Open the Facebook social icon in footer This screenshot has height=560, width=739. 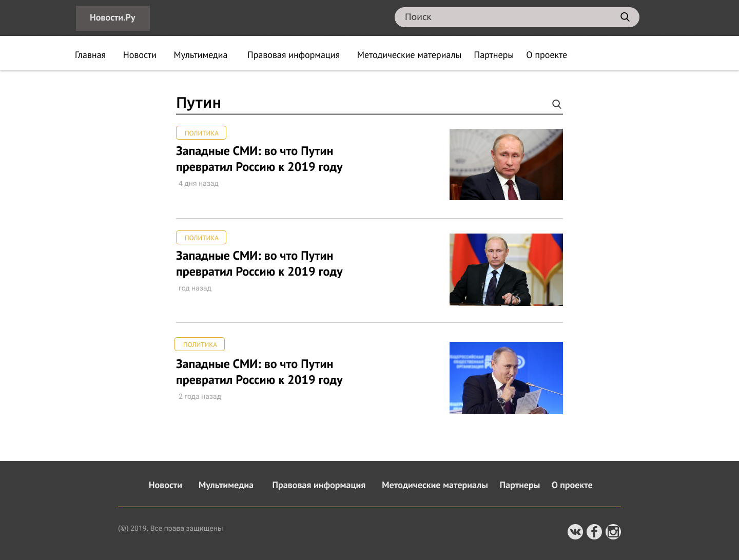pyautogui.click(x=594, y=532)
